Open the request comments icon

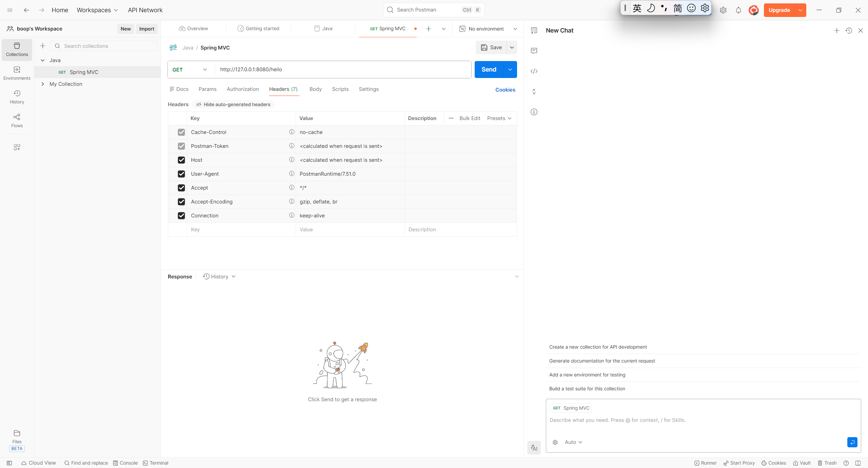click(534, 51)
